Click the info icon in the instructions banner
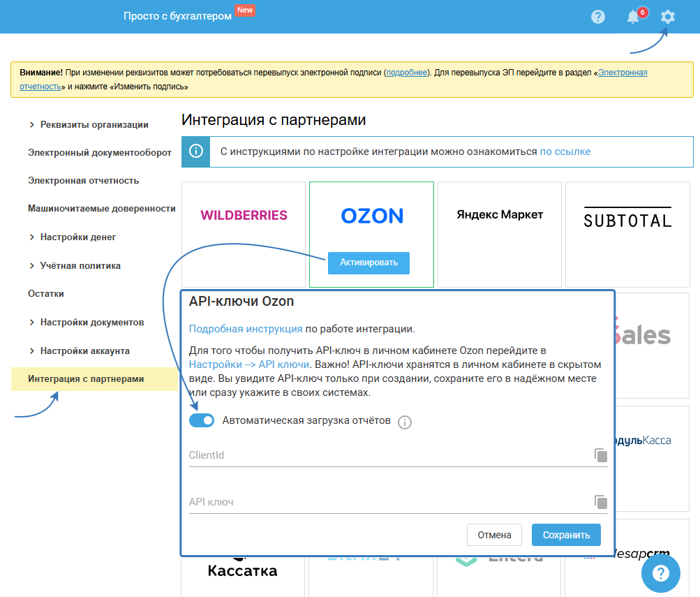This screenshot has height=597, width=700. coord(196,152)
